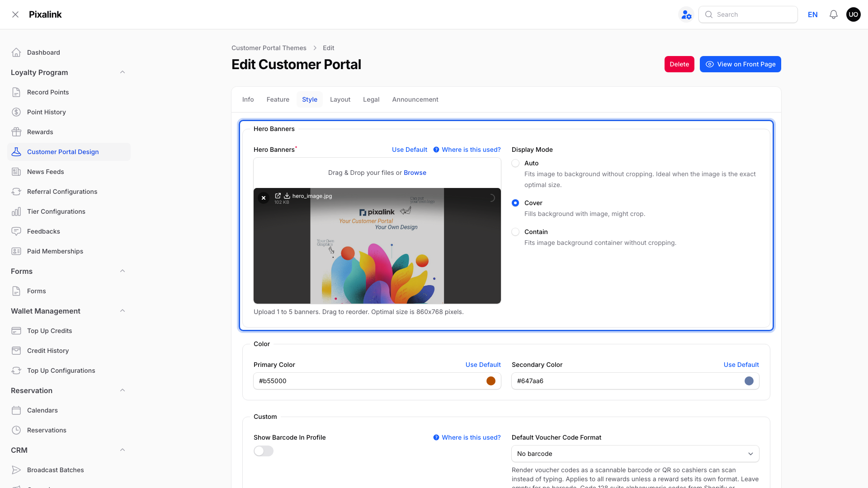The image size is (868, 488).
Task: Open Record Points in the sidebar
Action: click(69, 92)
